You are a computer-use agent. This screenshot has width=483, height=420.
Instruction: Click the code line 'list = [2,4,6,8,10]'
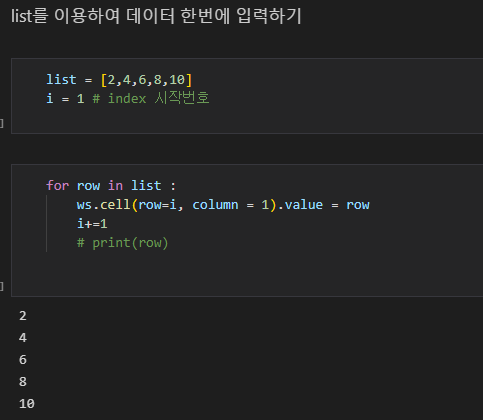119,80
